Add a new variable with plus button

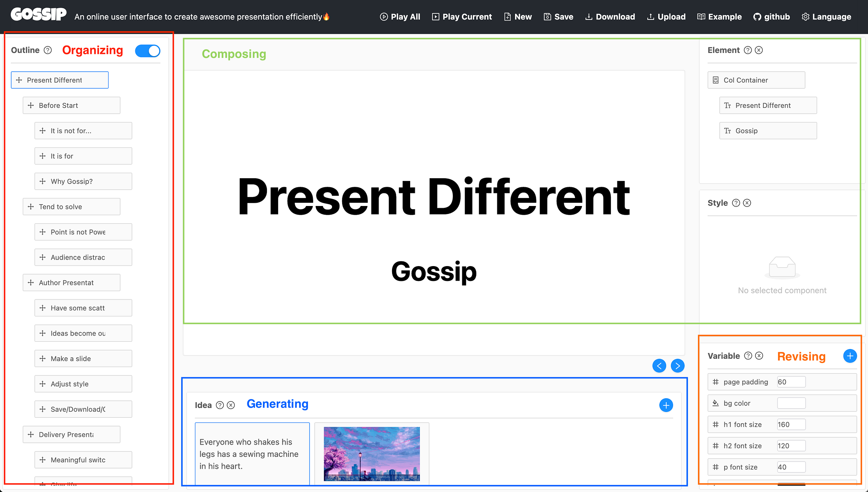pos(850,356)
